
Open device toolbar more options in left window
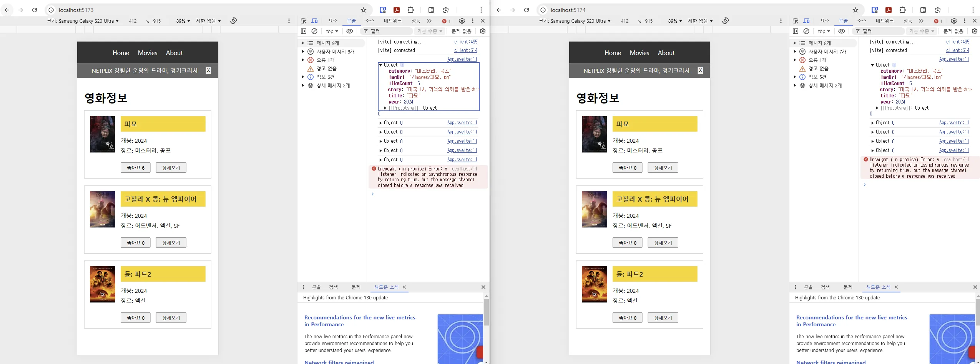[289, 21]
